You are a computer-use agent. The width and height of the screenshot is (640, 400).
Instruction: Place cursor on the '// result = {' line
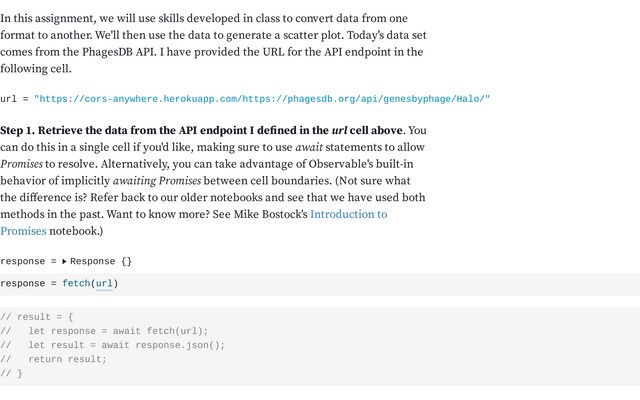tap(37, 317)
